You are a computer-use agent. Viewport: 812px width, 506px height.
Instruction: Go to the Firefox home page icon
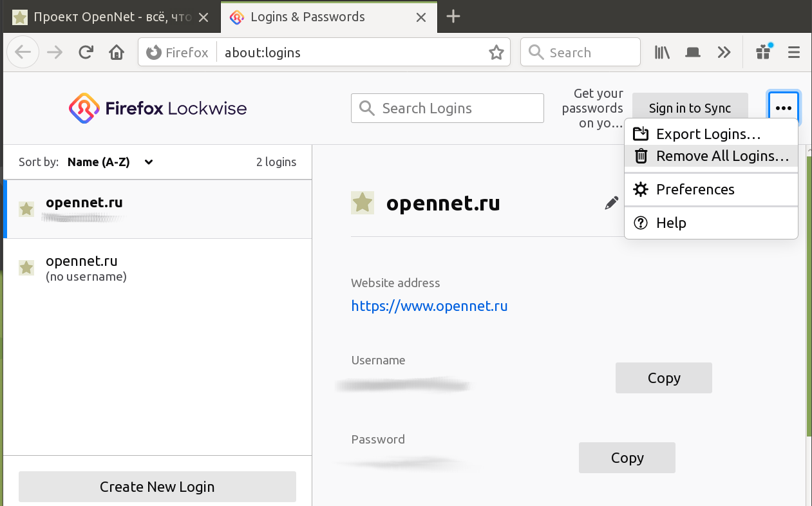117,53
